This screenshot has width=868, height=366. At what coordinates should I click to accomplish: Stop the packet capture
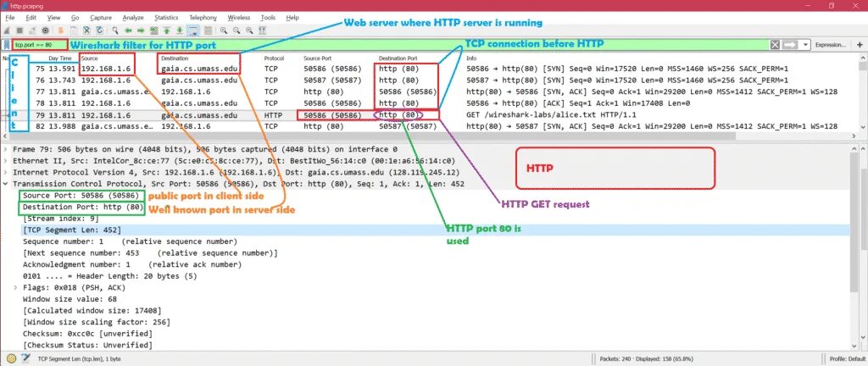click(19, 30)
